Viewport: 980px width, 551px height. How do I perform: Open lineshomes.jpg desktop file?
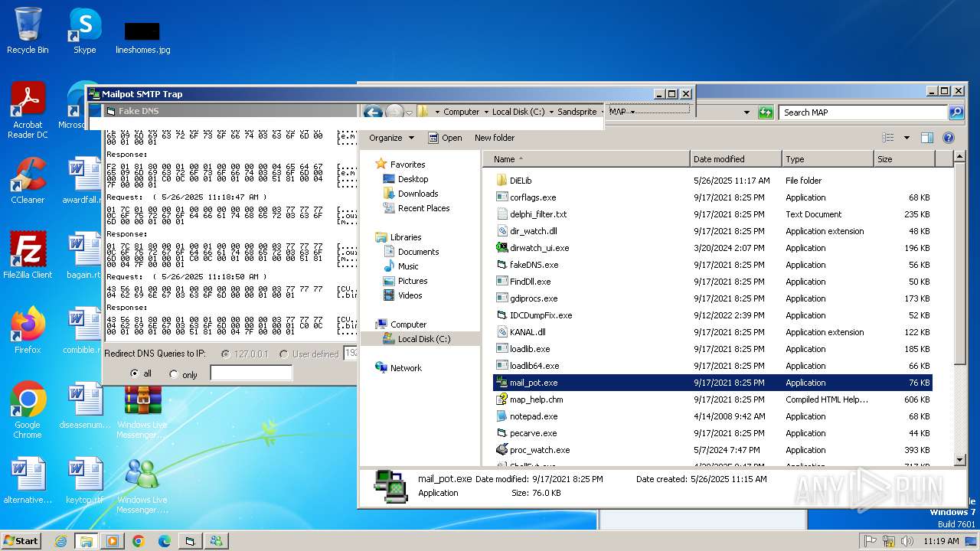point(142,37)
